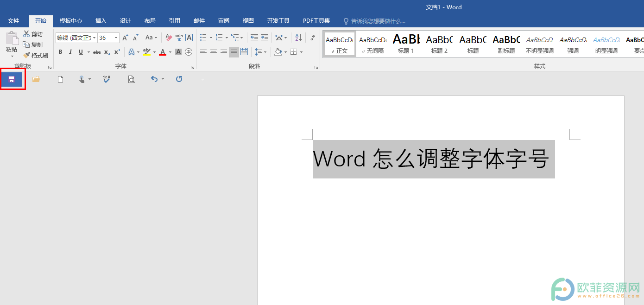Image resolution: width=644 pixels, height=305 pixels.
Task: Apply paragraph shading with paint bucket
Action: pyautogui.click(x=278, y=52)
